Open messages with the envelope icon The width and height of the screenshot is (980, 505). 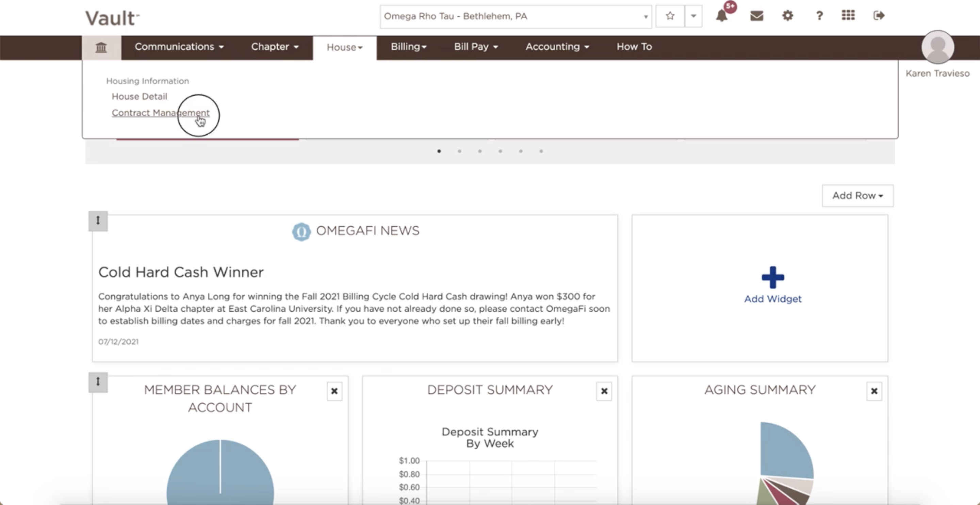(x=756, y=16)
